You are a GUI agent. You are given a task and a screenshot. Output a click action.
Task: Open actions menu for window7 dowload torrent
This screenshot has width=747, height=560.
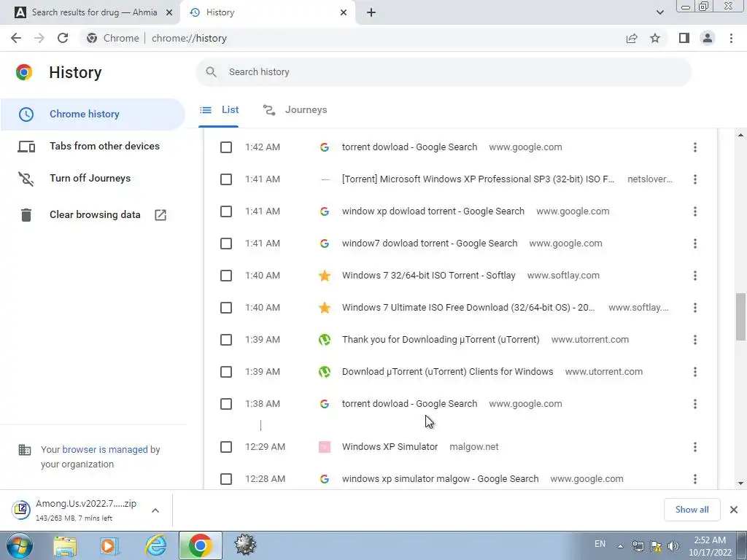point(695,244)
